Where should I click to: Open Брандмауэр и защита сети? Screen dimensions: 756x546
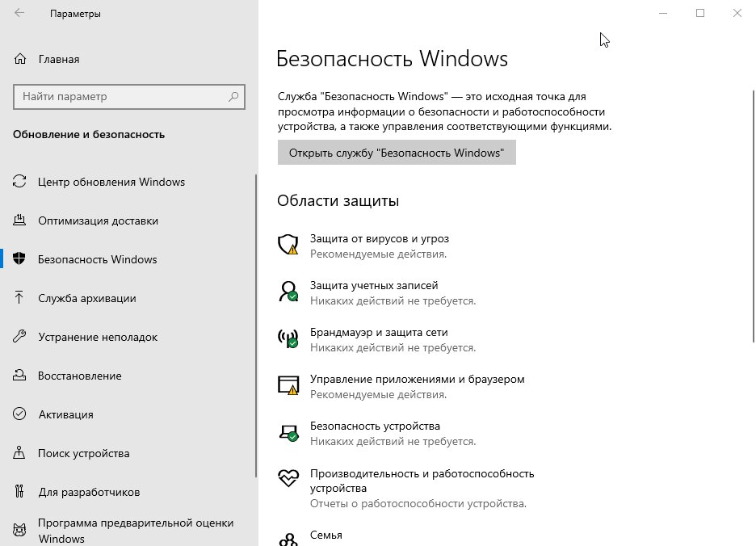tap(379, 332)
